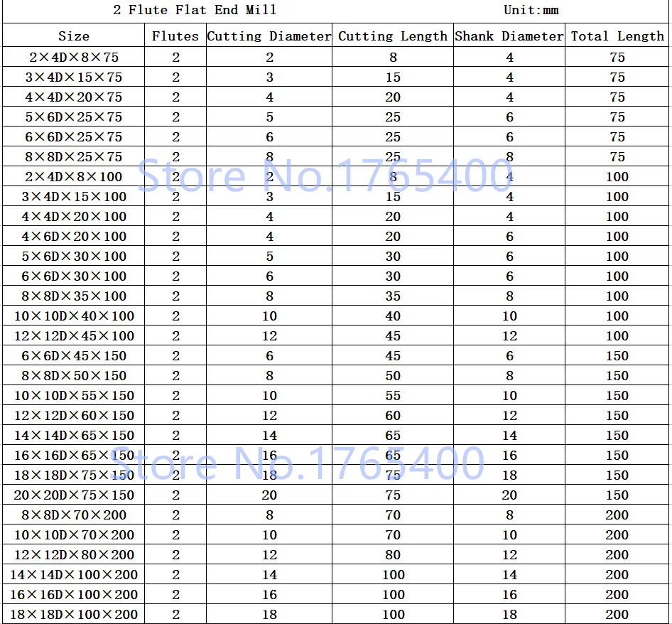Click cutting diameter '18' in 18×18D×100×200 row
The width and height of the screenshot is (672, 624).
[269, 615]
